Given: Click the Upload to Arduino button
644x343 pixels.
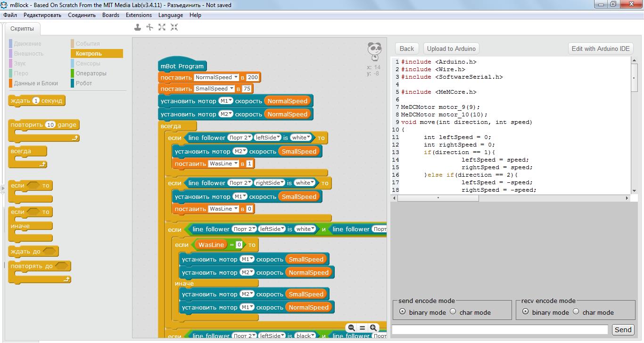Looking at the screenshot, I should [451, 49].
